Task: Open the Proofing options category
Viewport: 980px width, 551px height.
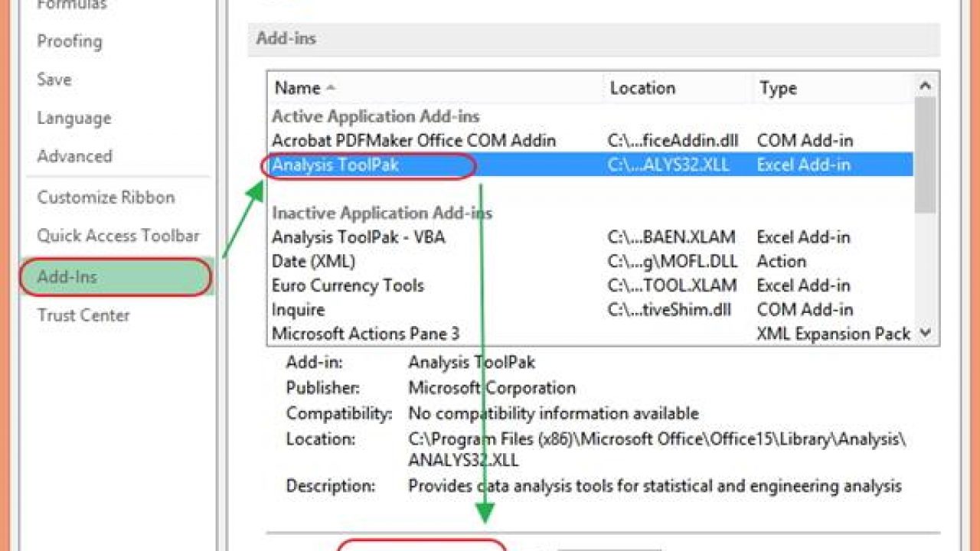Action: (x=70, y=41)
